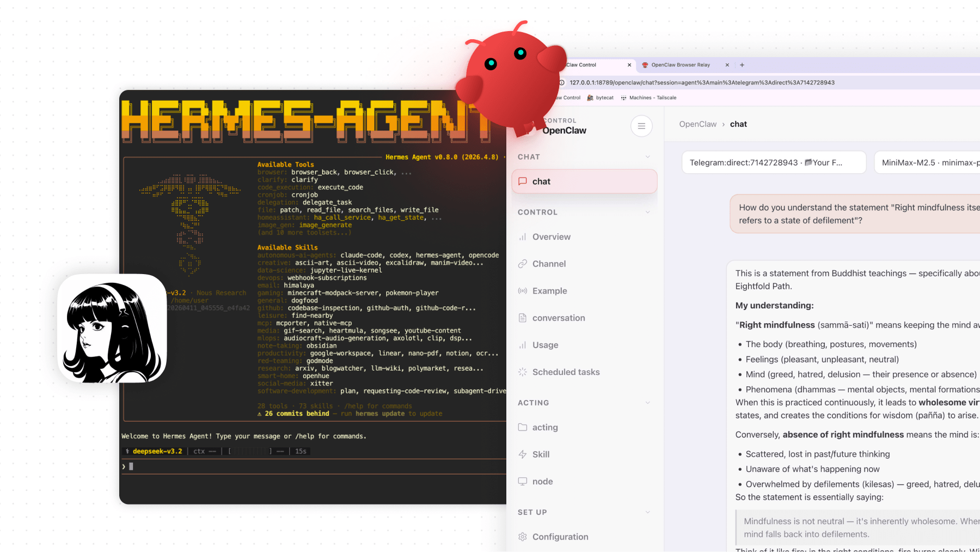Image resolution: width=980 pixels, height=552 pixels.
Task: Click the Overview bar chart icon
Action: [x=523, y=237]
